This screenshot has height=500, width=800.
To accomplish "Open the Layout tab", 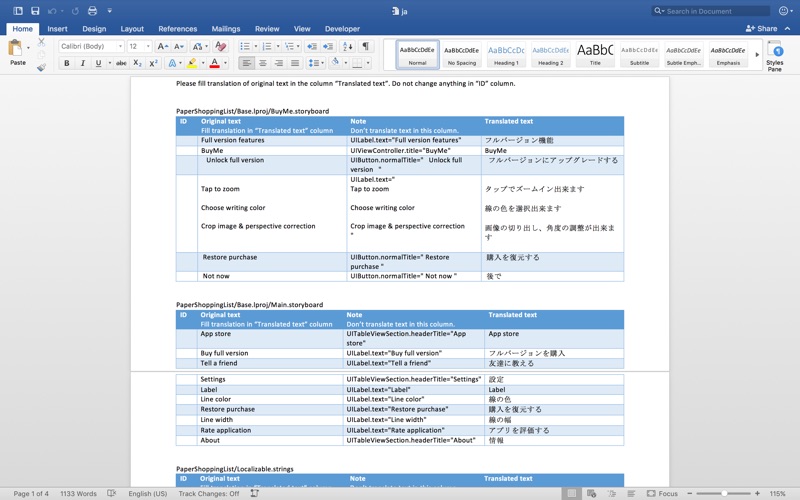I will click(132, 29).
